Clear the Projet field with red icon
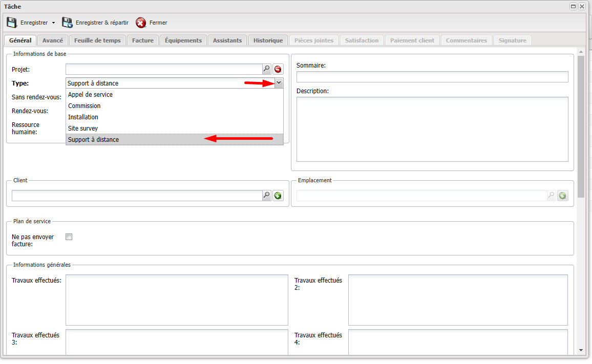The width and height of the screenshot is (592, 364). (x=278, y=69)
